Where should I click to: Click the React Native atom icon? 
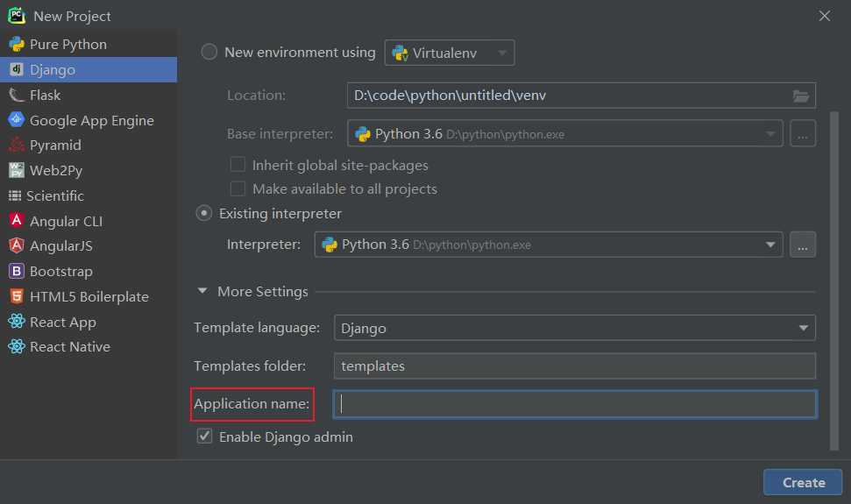17,346
